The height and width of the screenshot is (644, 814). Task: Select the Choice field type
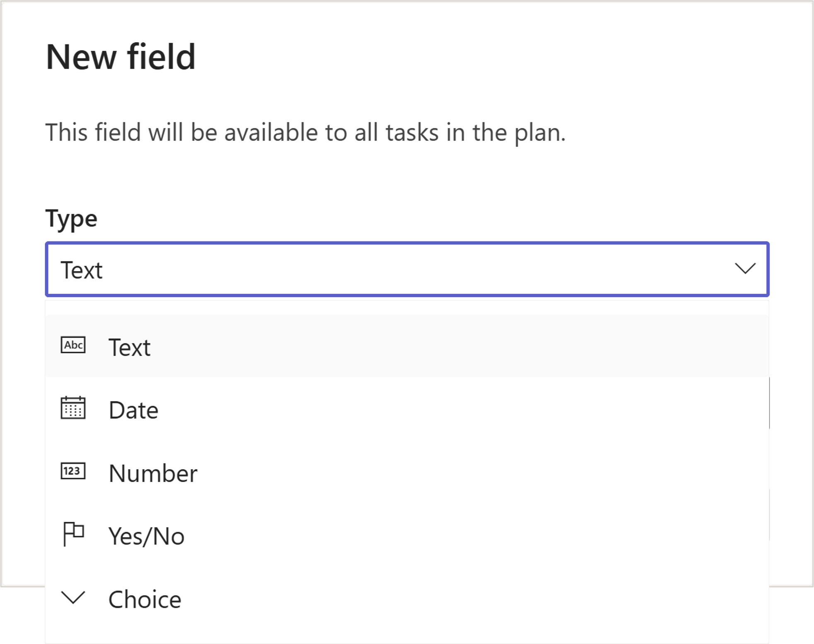(145, 598)
